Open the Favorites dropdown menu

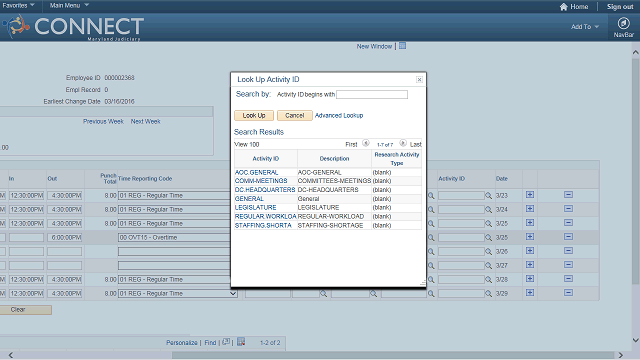click(x=18, y=5)
